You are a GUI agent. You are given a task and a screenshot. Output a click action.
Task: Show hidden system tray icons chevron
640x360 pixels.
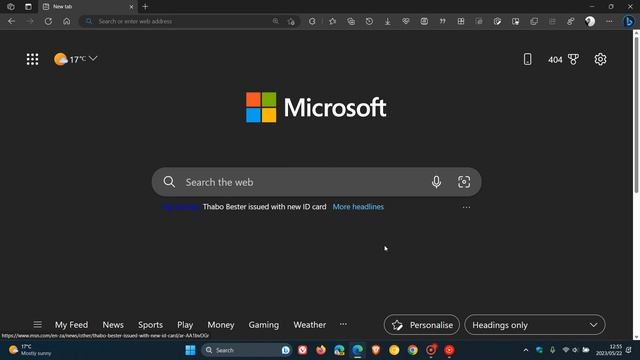coord(526,350)
